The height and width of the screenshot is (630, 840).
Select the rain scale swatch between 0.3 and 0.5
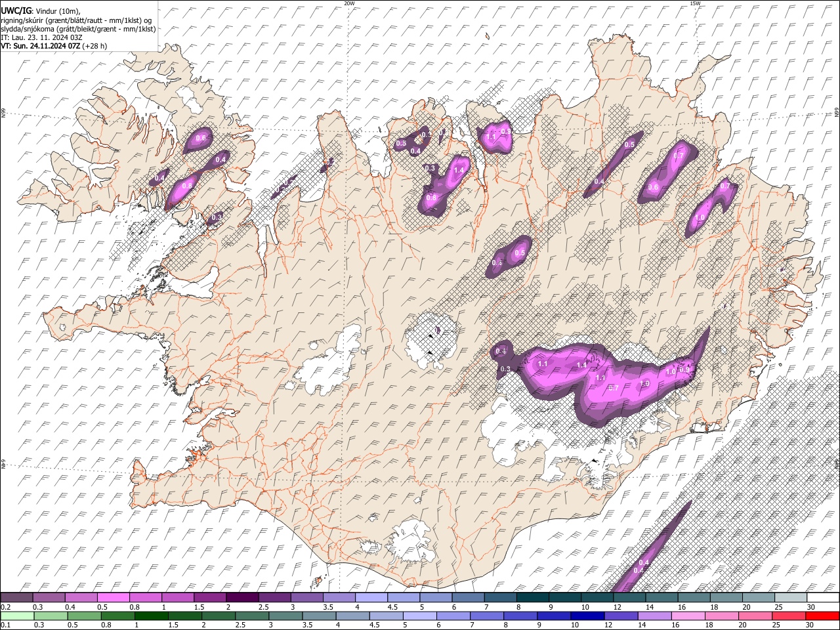click(x=49, y=616)
